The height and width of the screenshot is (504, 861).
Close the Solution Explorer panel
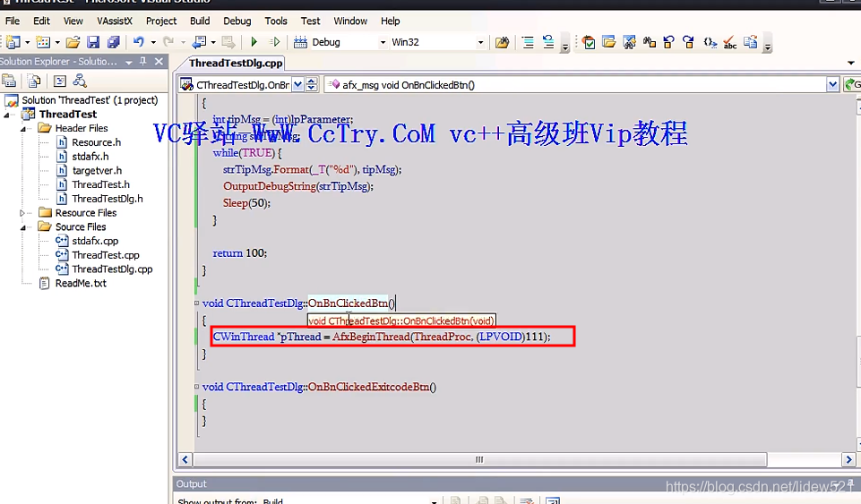[x=159, y=62]
